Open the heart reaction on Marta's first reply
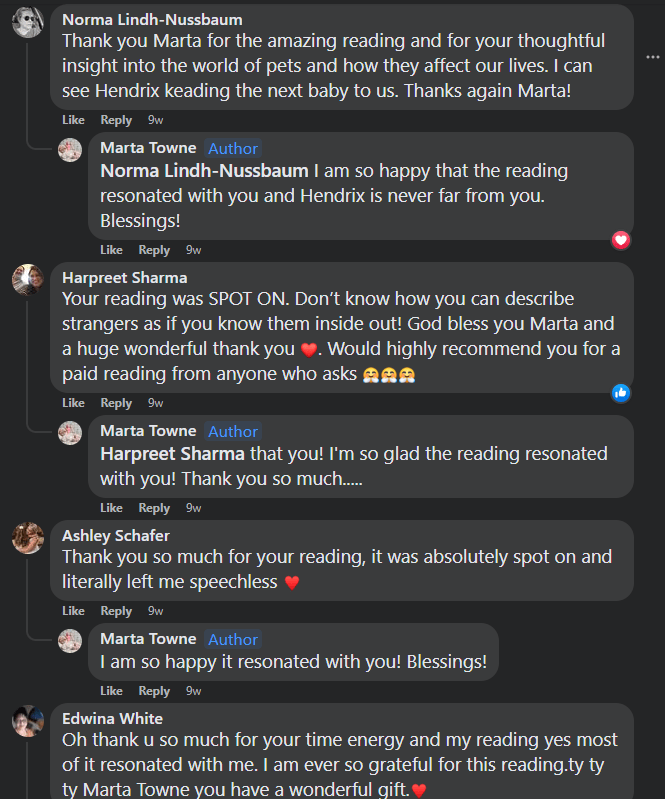The height and width of the screenshot is (799, 665). point(621,240)
